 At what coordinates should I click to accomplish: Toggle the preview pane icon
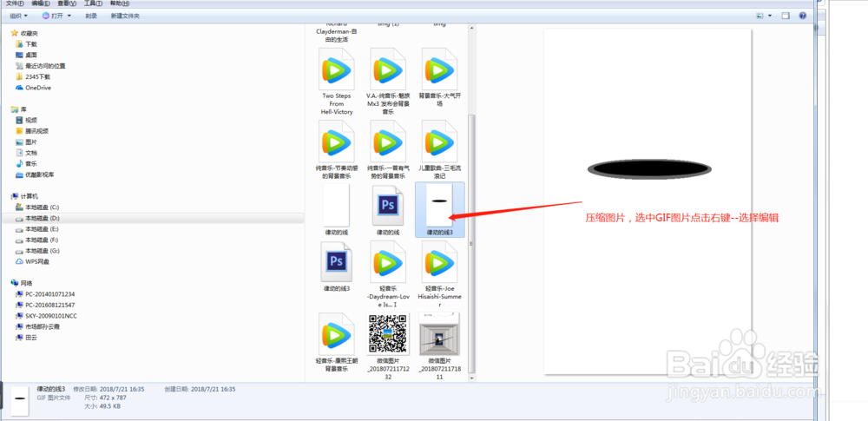785,16
